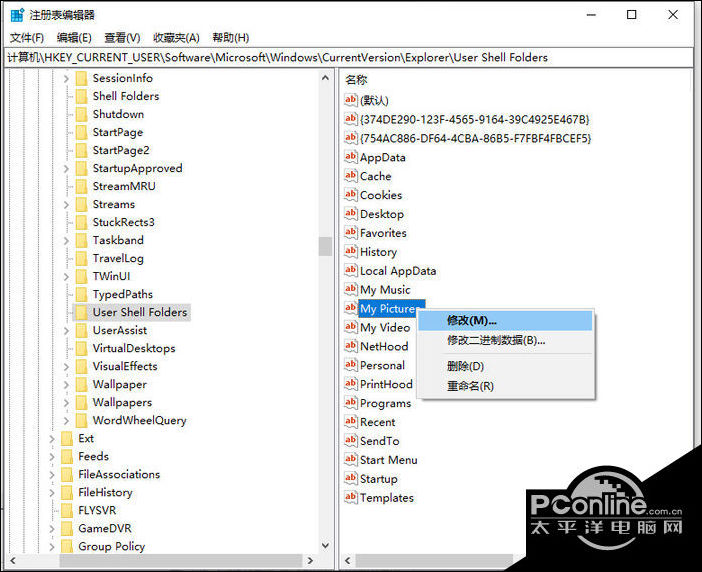Select the VirtualDesktops key
This screenshot has width=702, height=572.
point(134,349)
